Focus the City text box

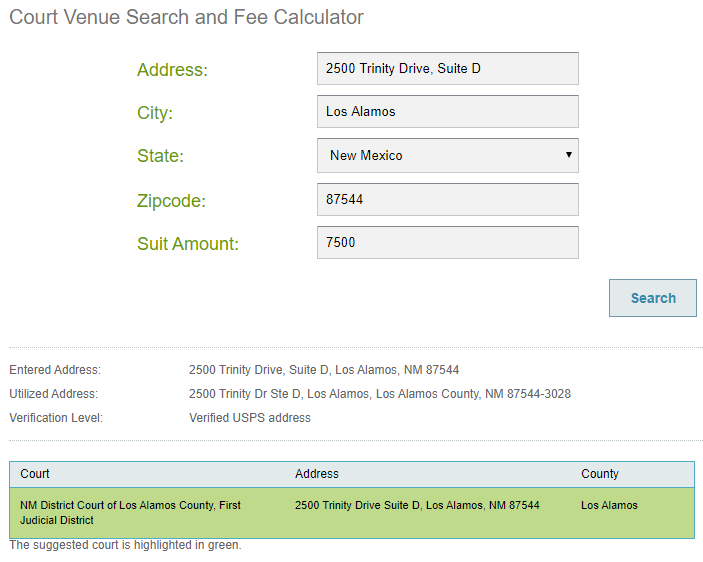pos(447,112)
